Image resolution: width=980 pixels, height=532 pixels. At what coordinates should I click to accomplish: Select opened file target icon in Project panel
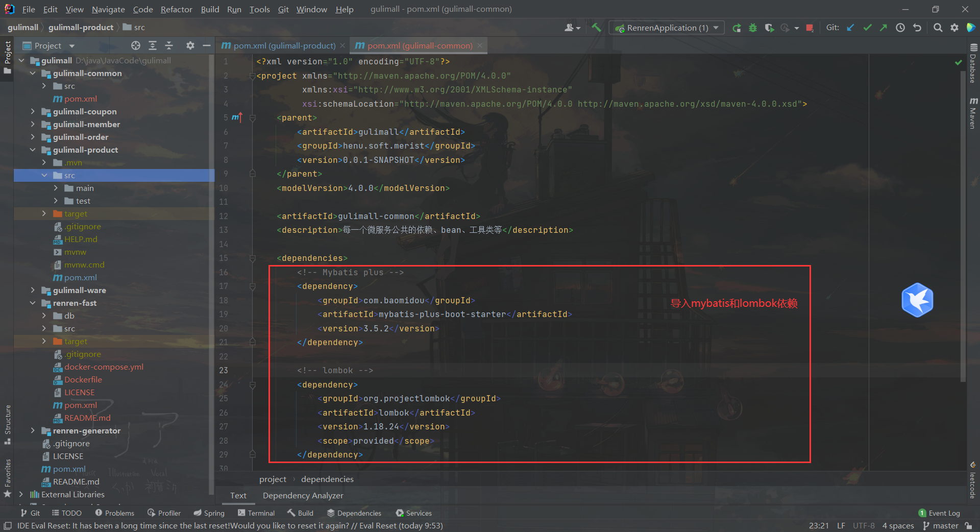[x=136, y=45]
